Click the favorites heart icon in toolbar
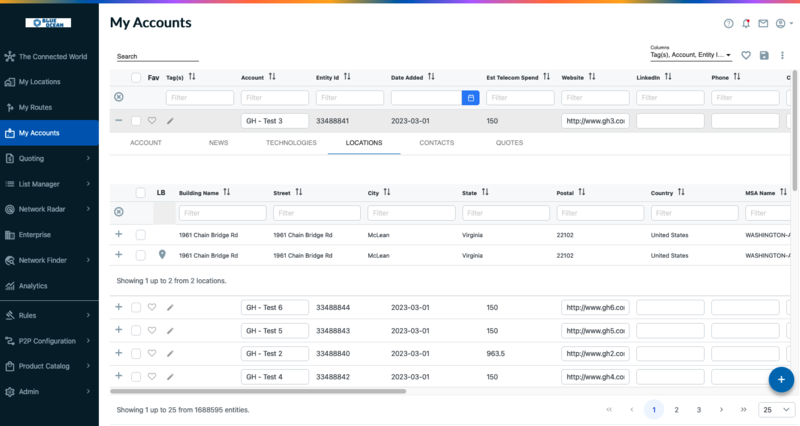 [x=746, y=56]
